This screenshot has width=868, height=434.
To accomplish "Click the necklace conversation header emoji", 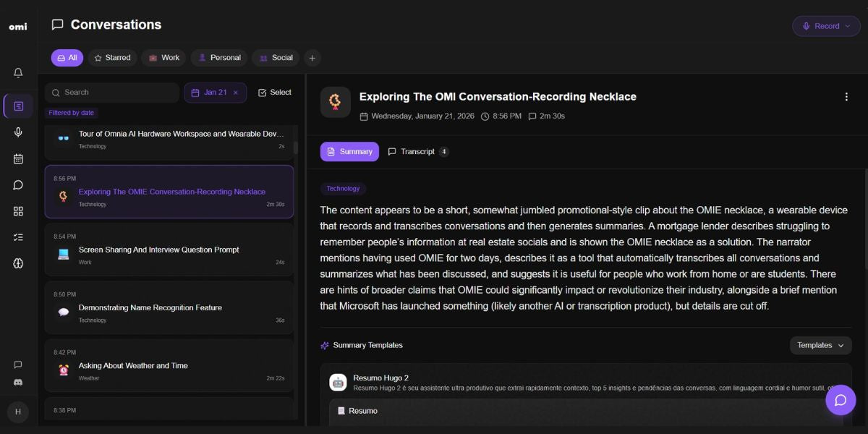I will pyautogui.click(x=336, y=102).
